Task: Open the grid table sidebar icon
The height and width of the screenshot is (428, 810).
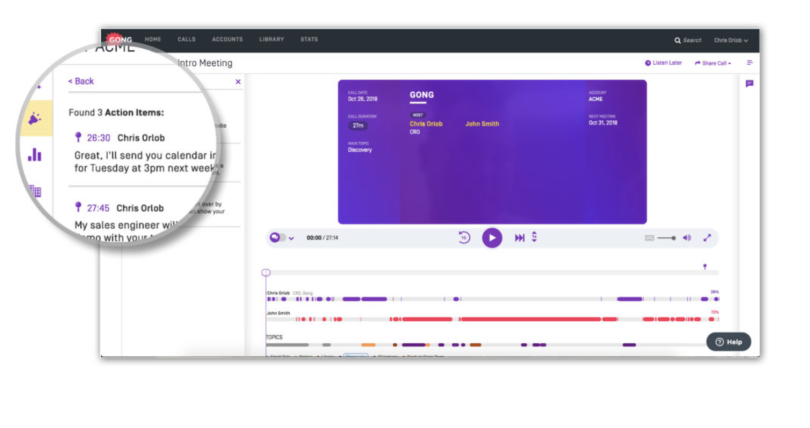Action: coord(35,191)
